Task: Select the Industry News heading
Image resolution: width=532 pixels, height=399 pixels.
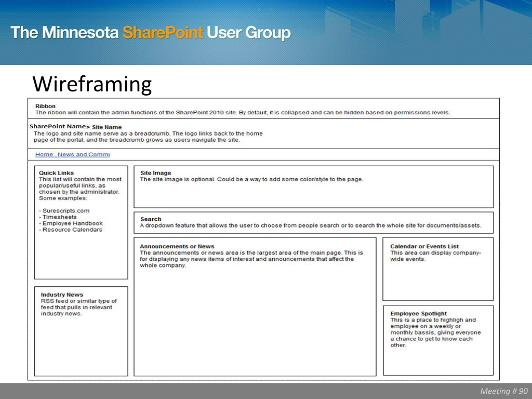Action: coord(62,295)
